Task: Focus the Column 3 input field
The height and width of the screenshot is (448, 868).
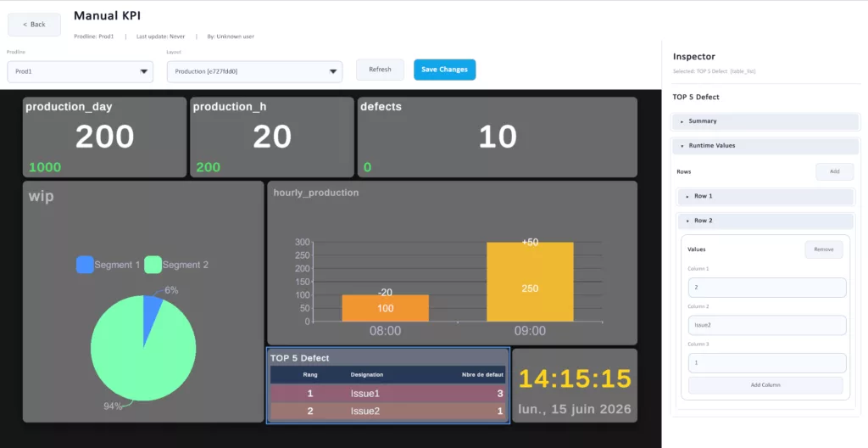Action: coord(766,363)
